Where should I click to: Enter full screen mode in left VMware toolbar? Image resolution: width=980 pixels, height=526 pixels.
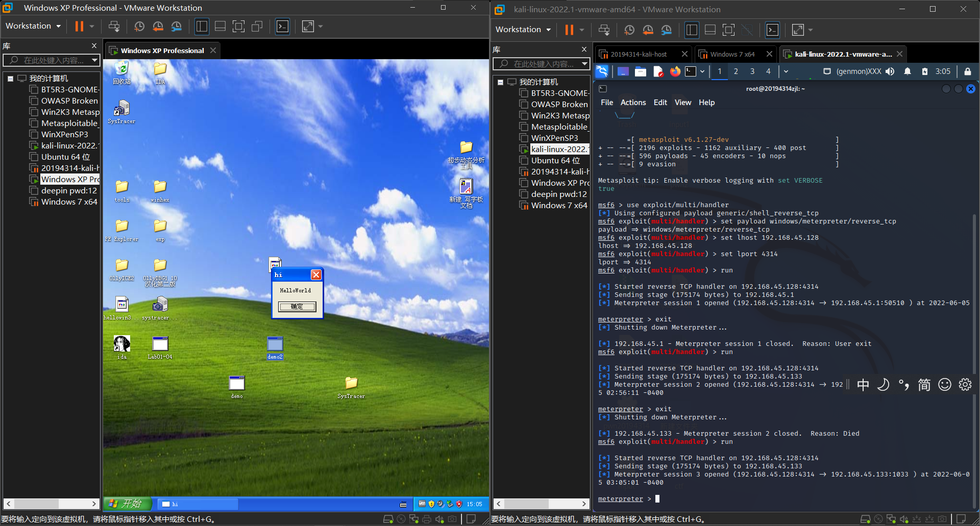[x=238, y=26]
